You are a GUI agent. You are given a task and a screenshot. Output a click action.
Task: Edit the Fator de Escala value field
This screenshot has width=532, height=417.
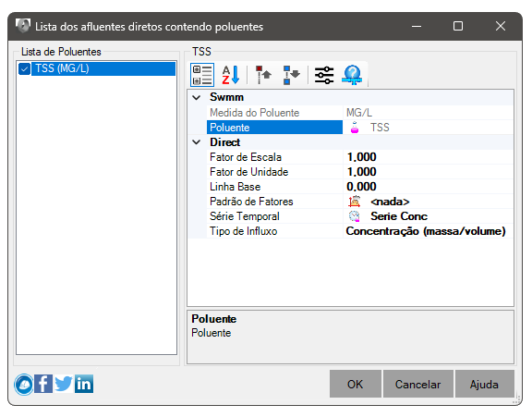coord(429,157)
